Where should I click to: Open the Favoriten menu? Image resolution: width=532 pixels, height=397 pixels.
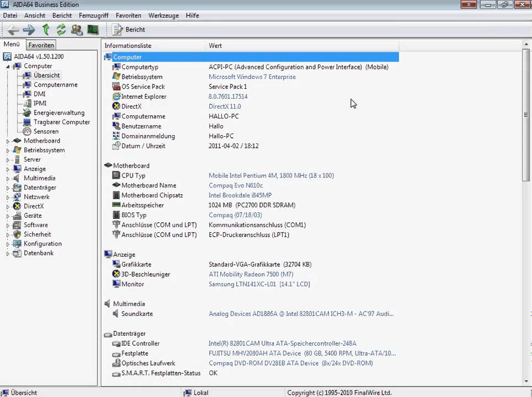coord(128,15)
